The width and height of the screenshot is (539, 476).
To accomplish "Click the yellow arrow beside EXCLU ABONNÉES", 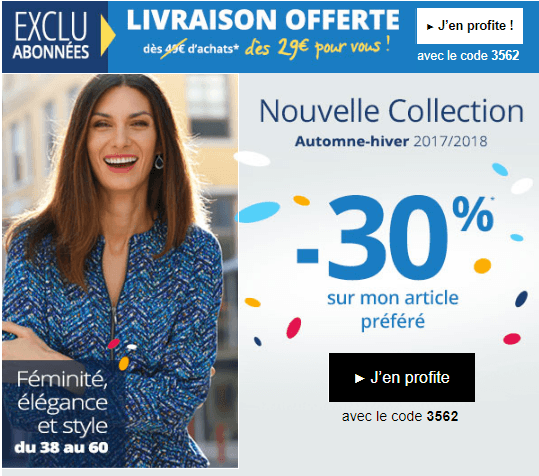I will (x=108, y=35).
